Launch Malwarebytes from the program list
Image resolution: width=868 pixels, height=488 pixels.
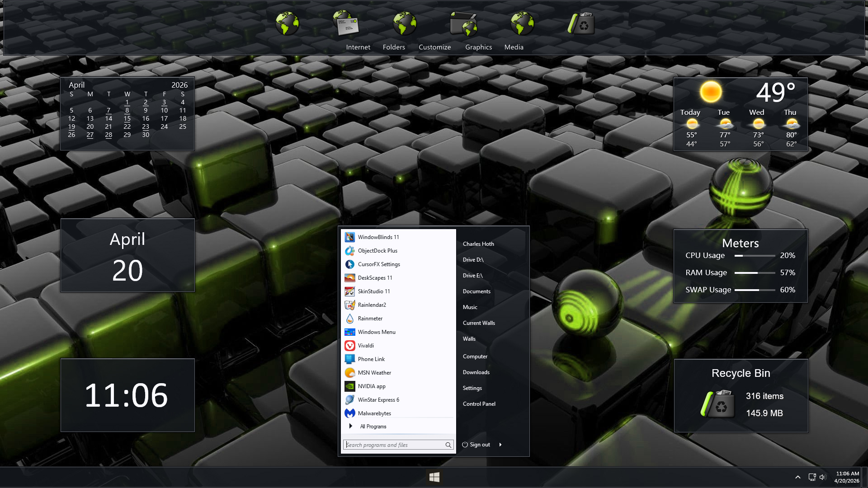pyautogui.click(x=374, y=413)
